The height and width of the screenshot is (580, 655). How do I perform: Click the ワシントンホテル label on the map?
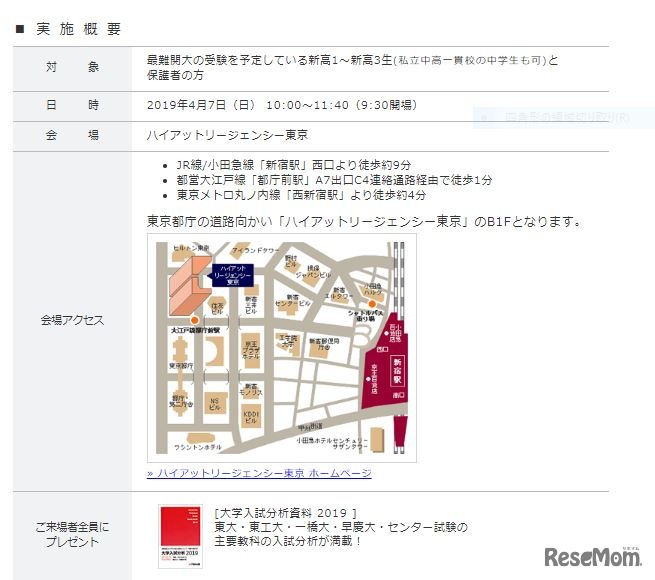[x=198, y=447]
